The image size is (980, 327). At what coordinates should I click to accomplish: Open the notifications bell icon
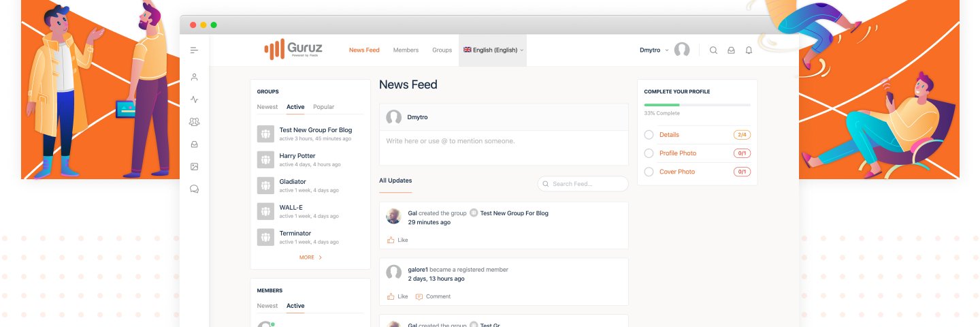point(749,50)
